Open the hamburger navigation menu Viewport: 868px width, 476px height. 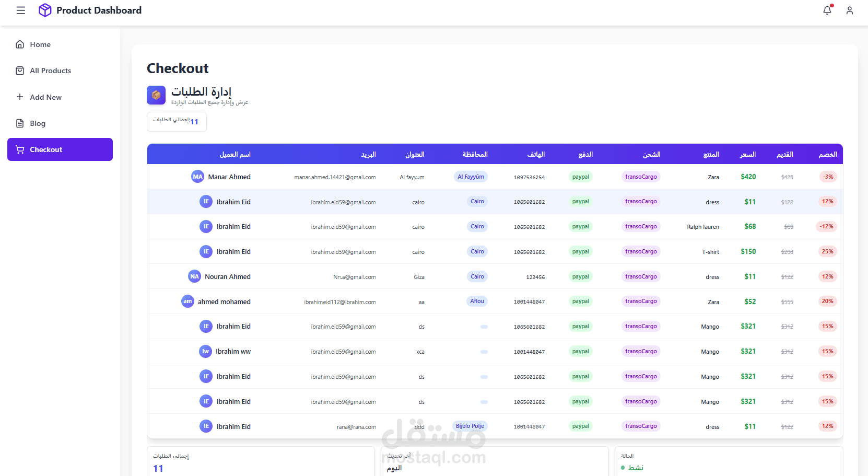(x=20, y=10)
